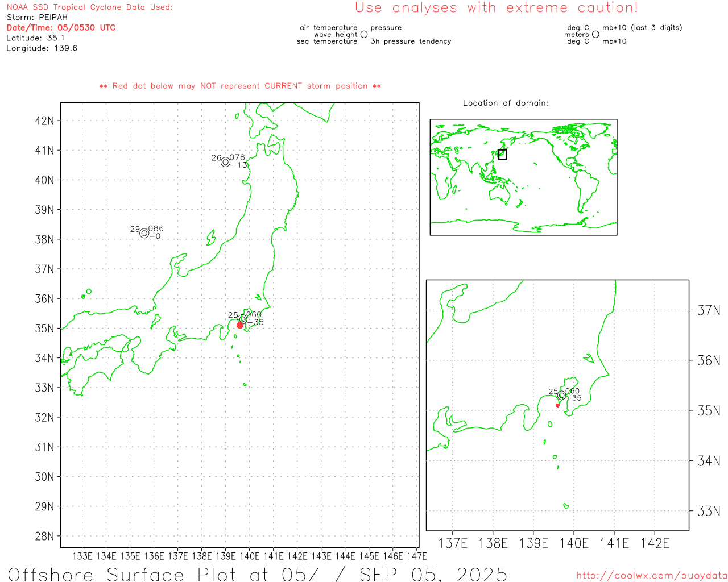Click the 140E label on main map axis
Screen dimensions: 728x582
(x=249, y=556)
